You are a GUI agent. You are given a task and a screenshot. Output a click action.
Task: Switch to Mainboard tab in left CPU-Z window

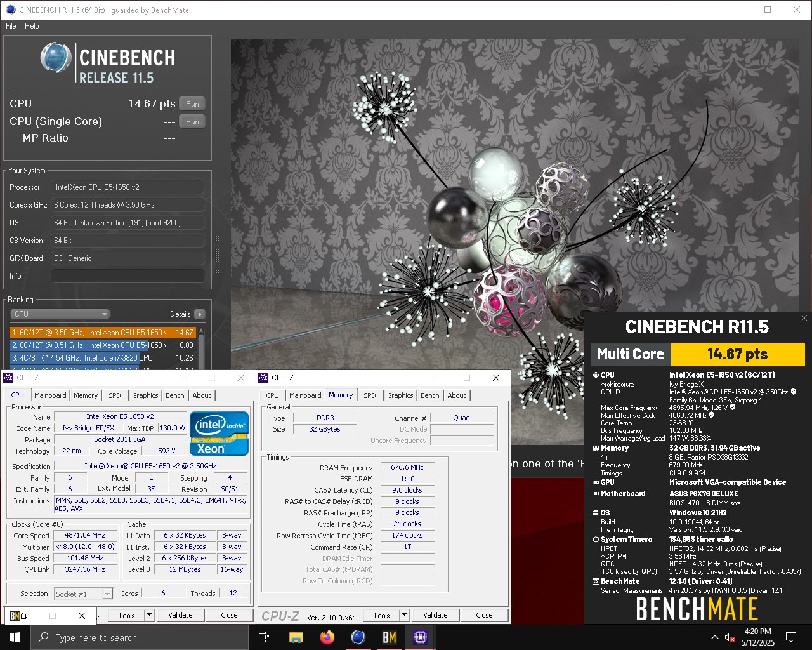coord(50,395)
